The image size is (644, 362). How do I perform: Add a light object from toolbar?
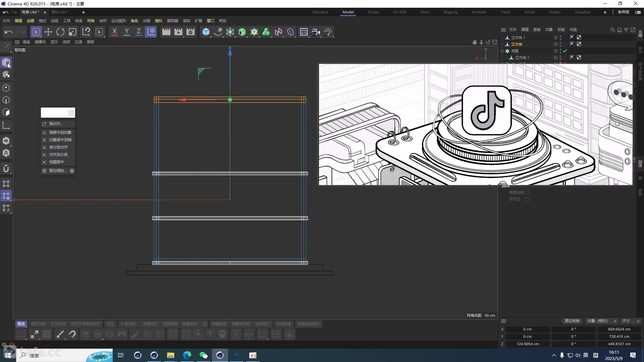(x=328, y=32)
